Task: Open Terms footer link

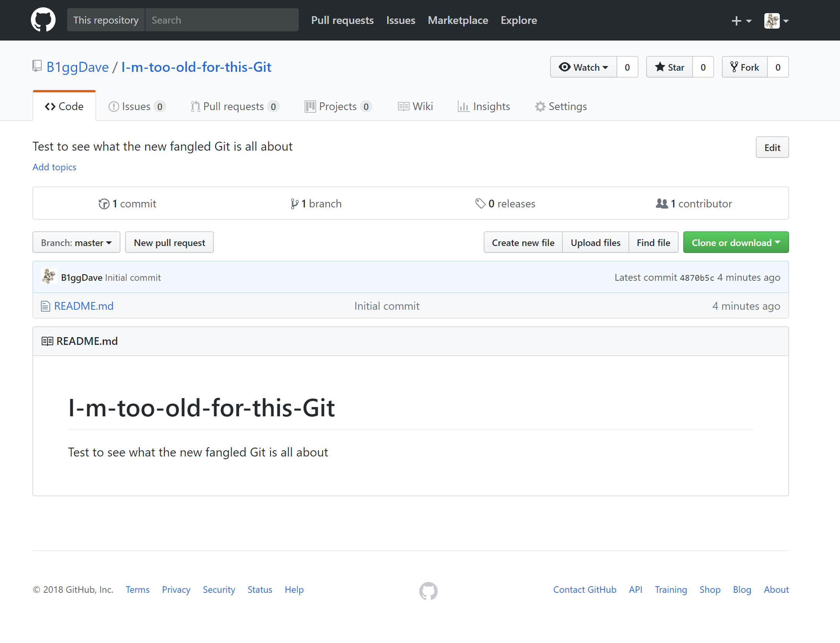Action: click(x=137, y=590)
